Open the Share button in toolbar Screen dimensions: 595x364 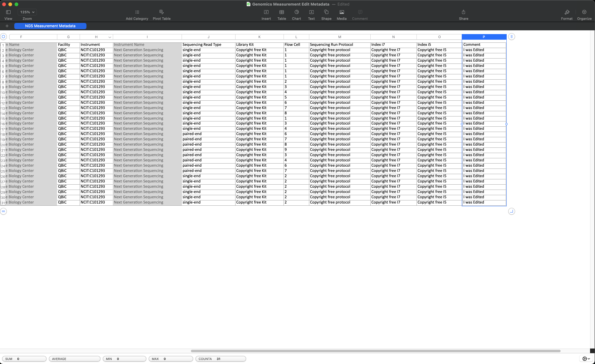click(463, 12)
